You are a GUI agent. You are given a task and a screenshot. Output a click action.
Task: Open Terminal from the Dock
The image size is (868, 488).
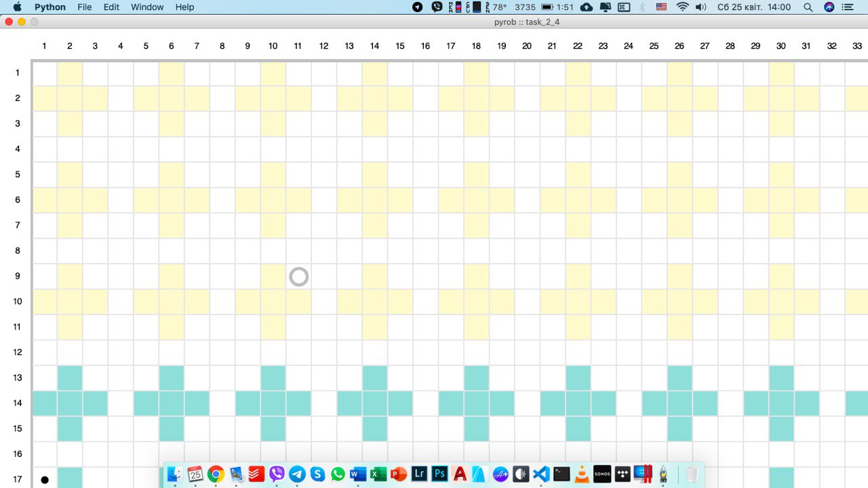click(561, 474)
